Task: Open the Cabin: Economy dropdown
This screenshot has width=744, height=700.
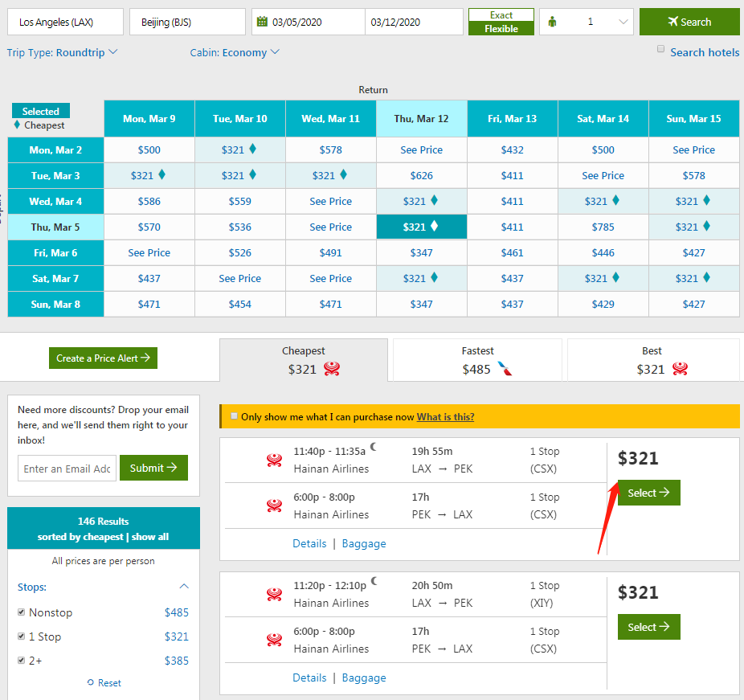Action: coord(235,52)
